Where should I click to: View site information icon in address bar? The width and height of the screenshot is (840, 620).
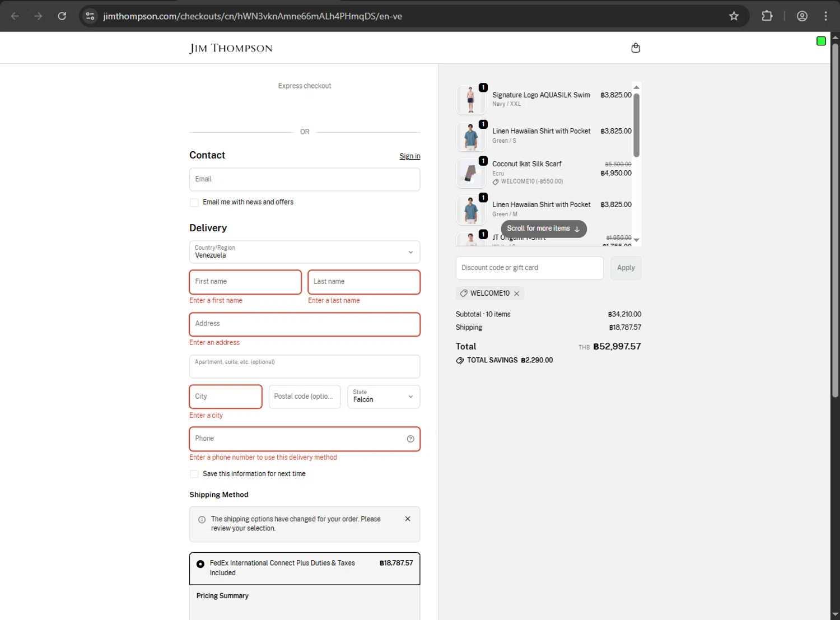click(90, 16)
